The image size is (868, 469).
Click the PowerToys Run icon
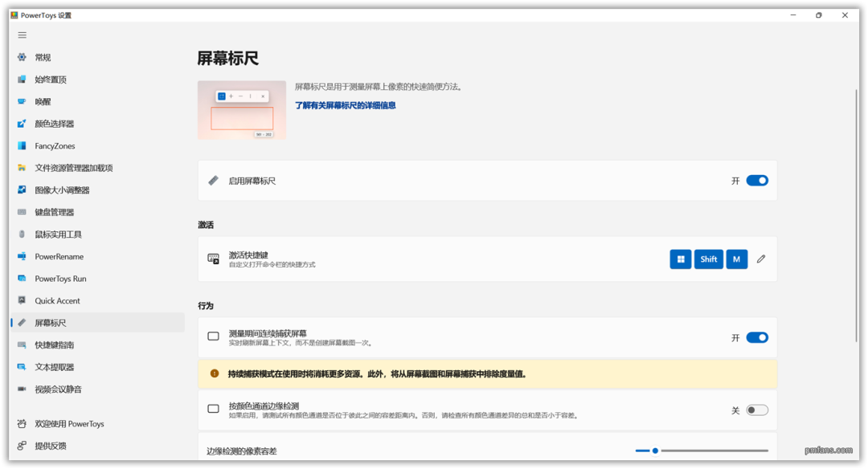[x=22, y=278]
